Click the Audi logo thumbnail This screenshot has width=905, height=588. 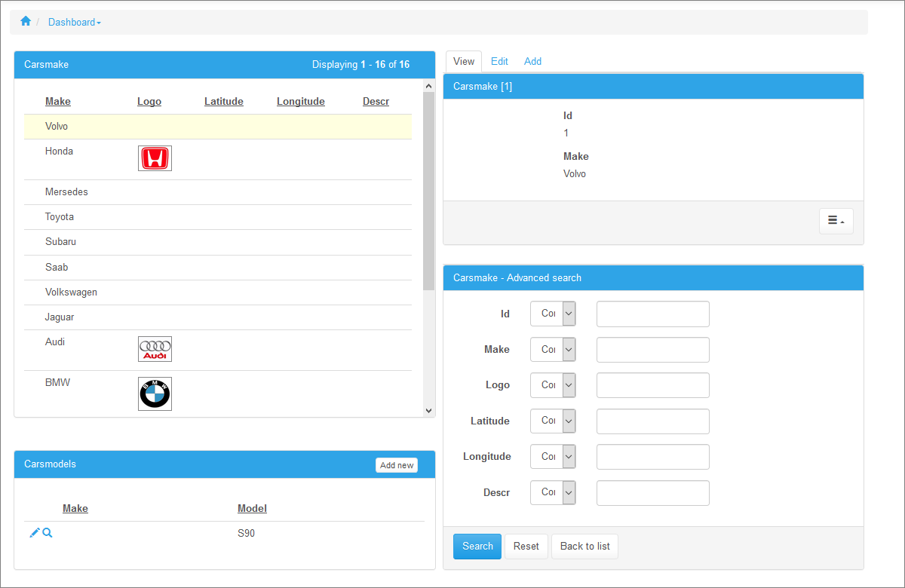coord(155,349)
